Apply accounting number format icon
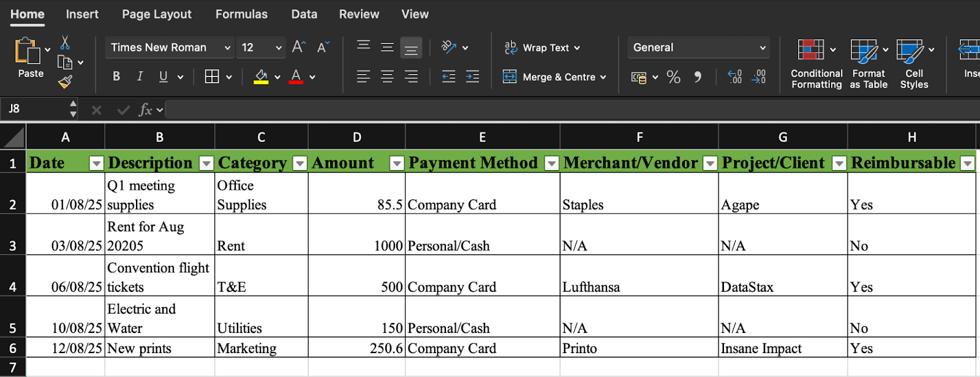Screen dimensions: 980x377 [x=639, y=77]
